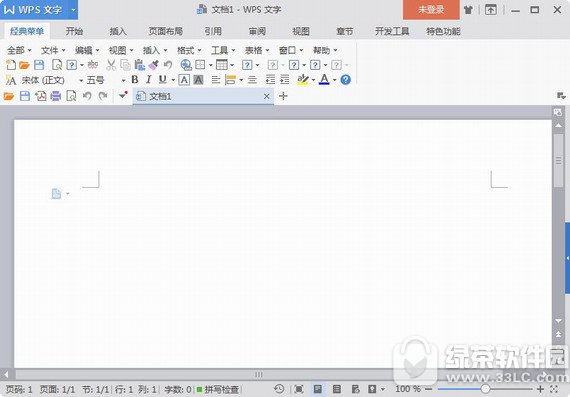Open the 格式 classic menu
The height and width of the screenshot is (397, 570).
[189, 50]
